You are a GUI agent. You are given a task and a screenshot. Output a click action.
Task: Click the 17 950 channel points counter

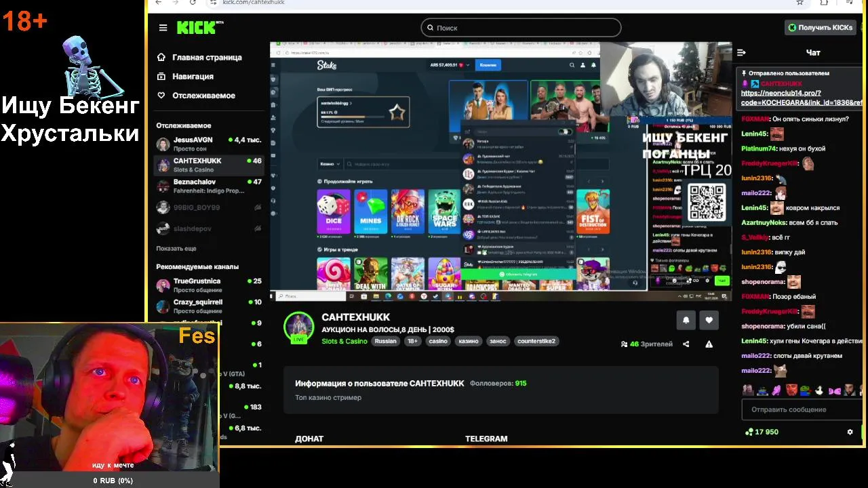click(x=762, y=432)
